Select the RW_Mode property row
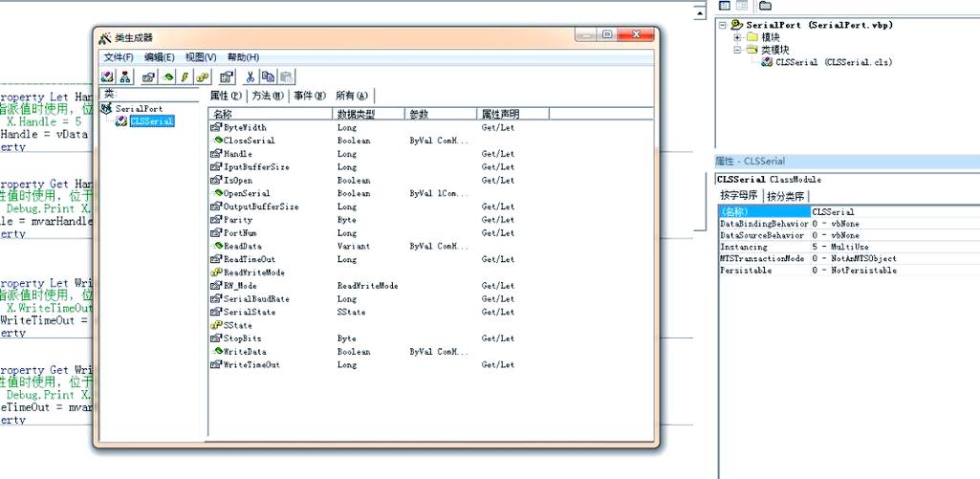Image resolution: width=980 pixels, height=479 pixels. point(430,286)
